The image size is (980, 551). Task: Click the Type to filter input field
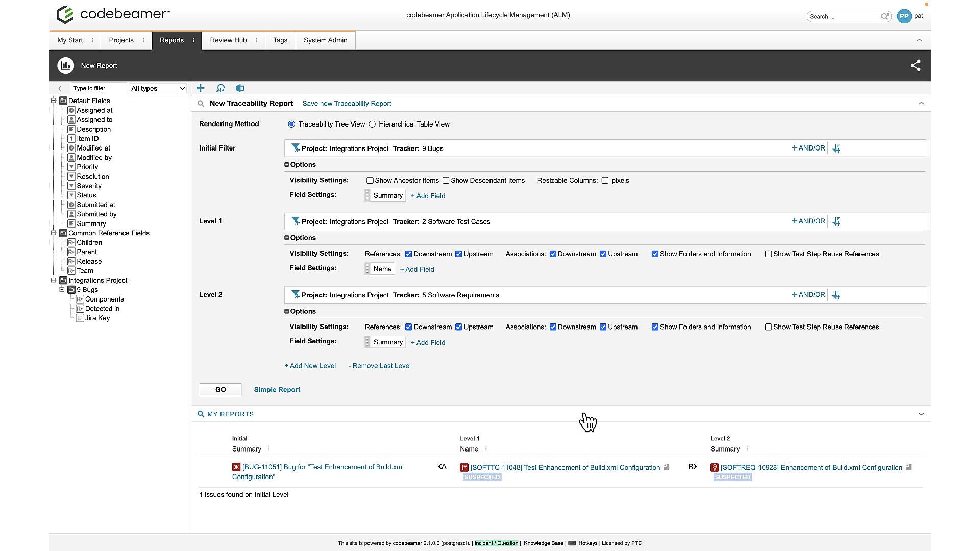click(99, 88)
